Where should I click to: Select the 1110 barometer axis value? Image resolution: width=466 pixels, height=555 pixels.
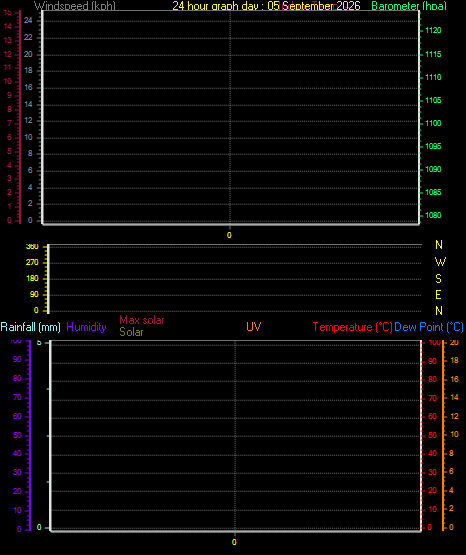(433, 77)
